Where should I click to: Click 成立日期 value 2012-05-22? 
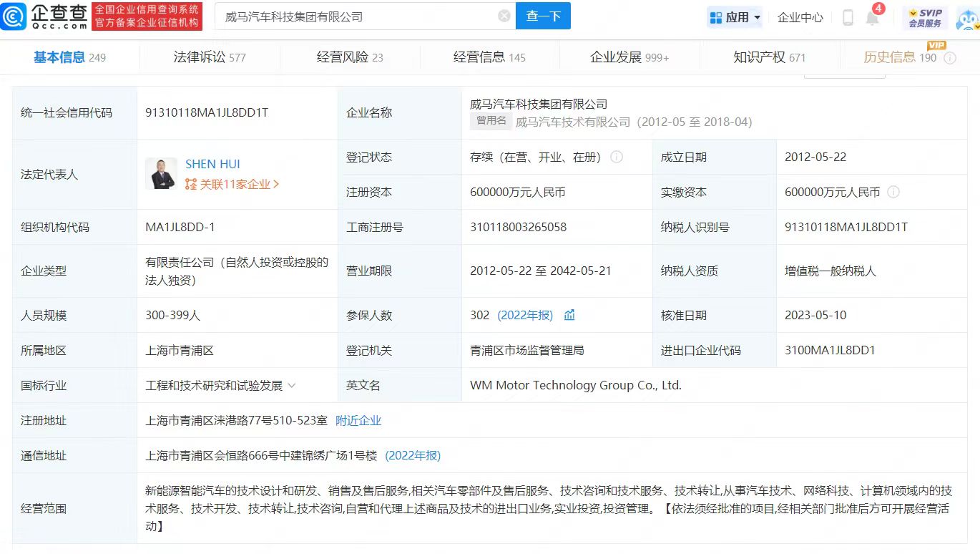tap(815, 157)
